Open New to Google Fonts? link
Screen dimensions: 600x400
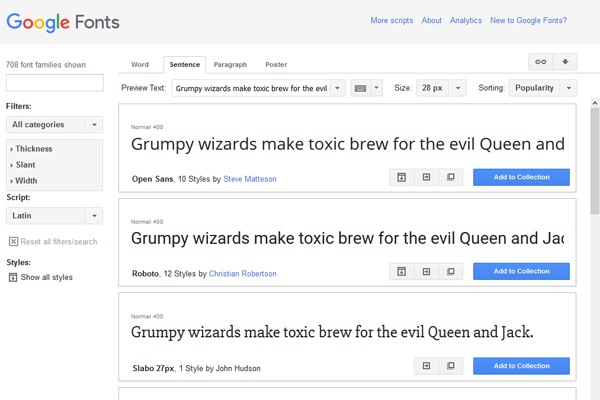(528, 21)
